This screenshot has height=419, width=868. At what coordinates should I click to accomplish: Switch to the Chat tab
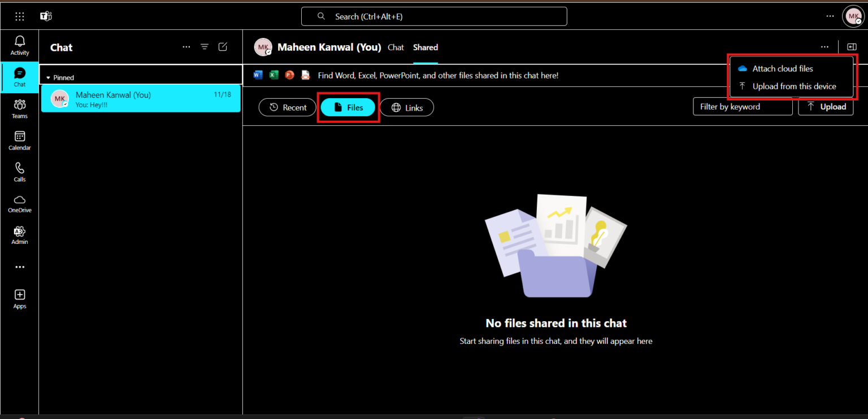click(396, 47)
